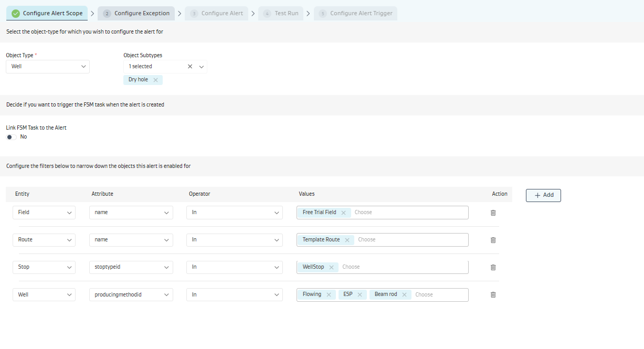The width and height of the screenshot is (644, 349).
Task: Open the Configure Alert Trigger step
Action: pyautogui.click(x=356, y=13)
